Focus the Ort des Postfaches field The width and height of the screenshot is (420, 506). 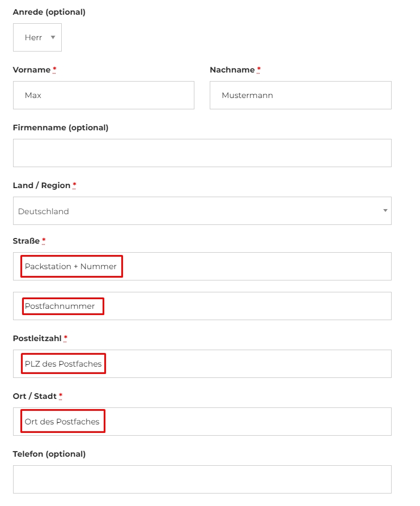(202, 422)
